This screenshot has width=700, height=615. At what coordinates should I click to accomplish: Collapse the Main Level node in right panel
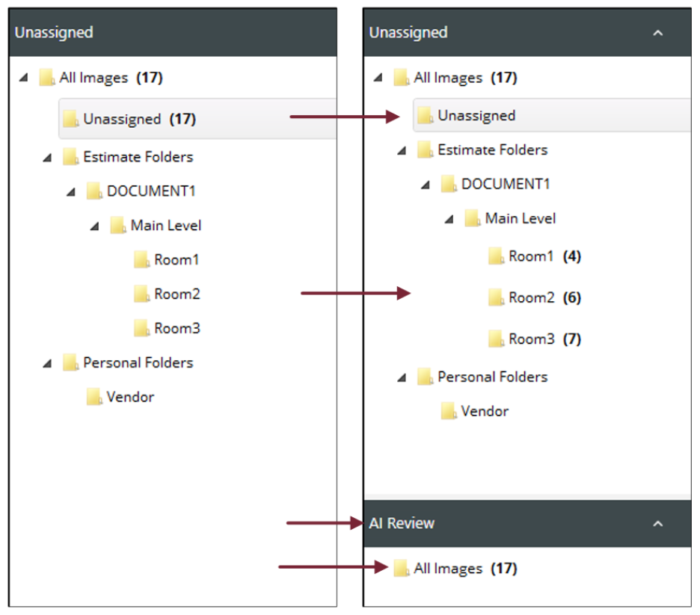(449, 219)
